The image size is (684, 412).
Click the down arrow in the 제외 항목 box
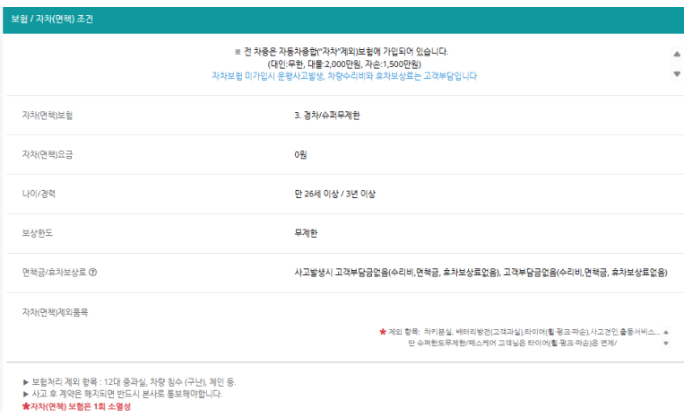click(666, 343)
